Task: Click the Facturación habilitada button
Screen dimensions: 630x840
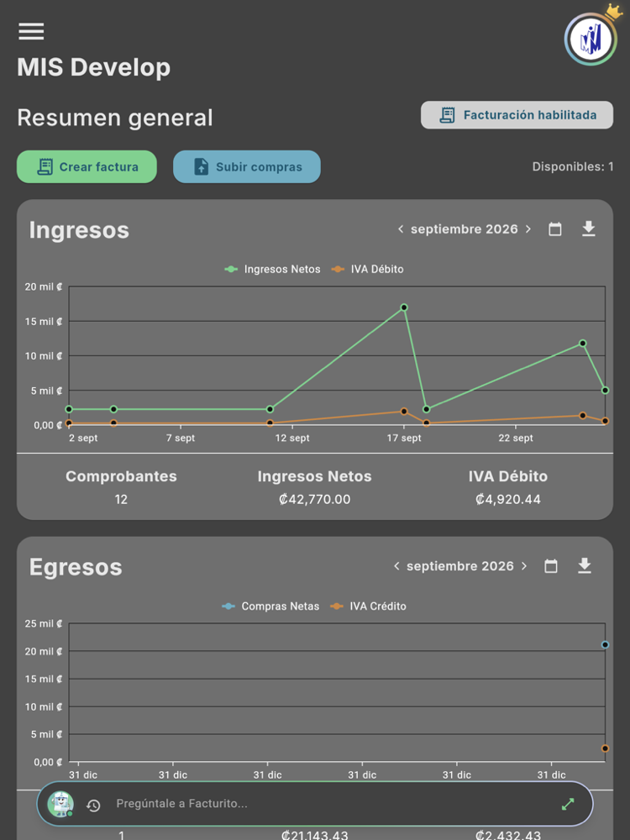Action: (517, 115)
